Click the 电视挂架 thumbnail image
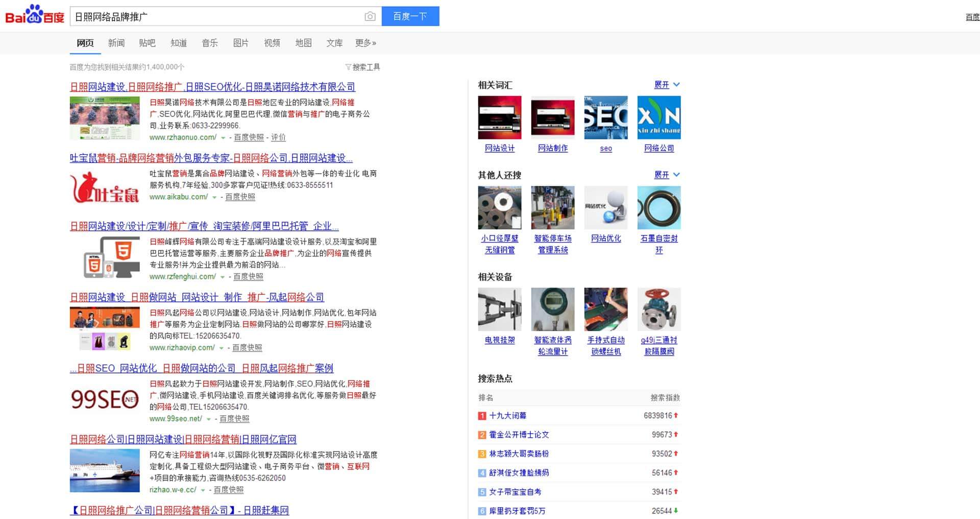This screenshot has height=519, width=980. 500,309
